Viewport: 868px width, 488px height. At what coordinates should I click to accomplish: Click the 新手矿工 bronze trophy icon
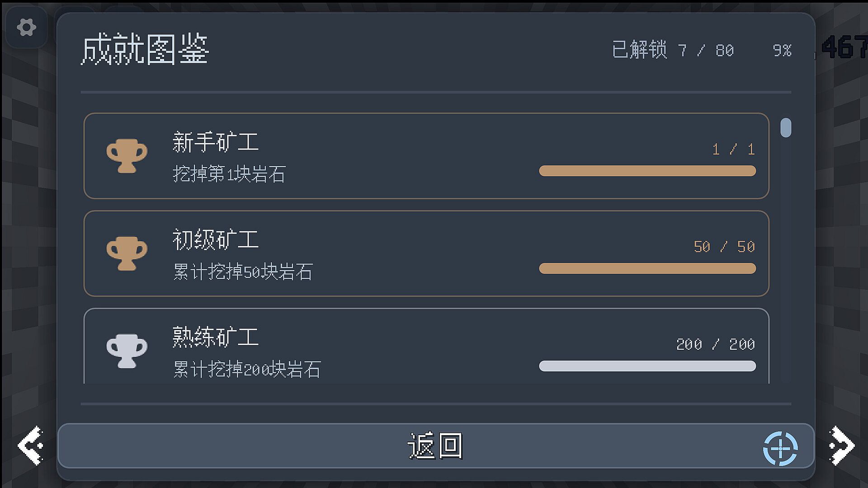point(127,156)
